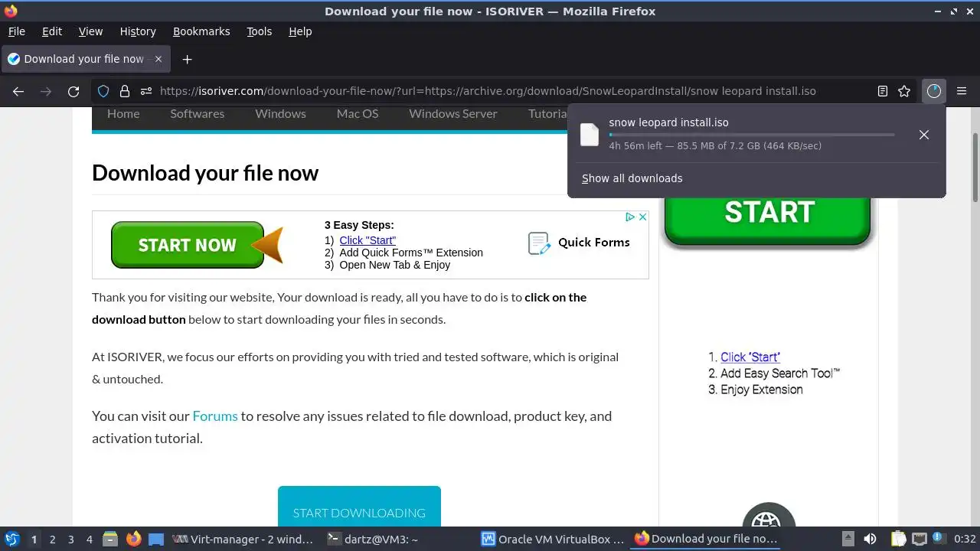Click the snow leopard install.iso file icon

(x=590, y=135)
